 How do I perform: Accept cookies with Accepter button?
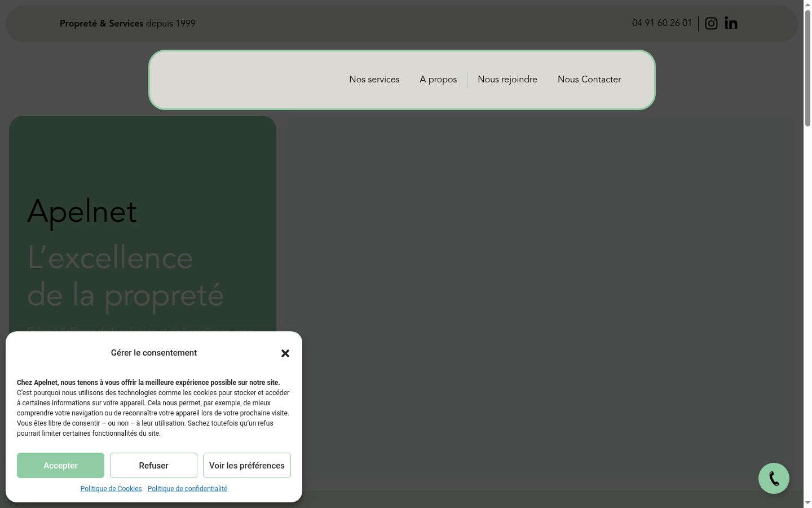pos(60,466)
